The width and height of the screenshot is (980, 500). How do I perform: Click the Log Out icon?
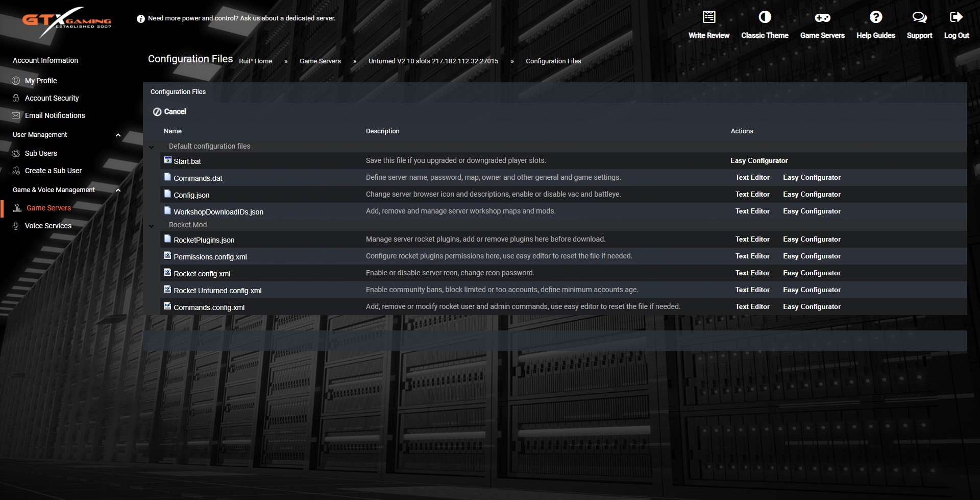tap(956, 17)
